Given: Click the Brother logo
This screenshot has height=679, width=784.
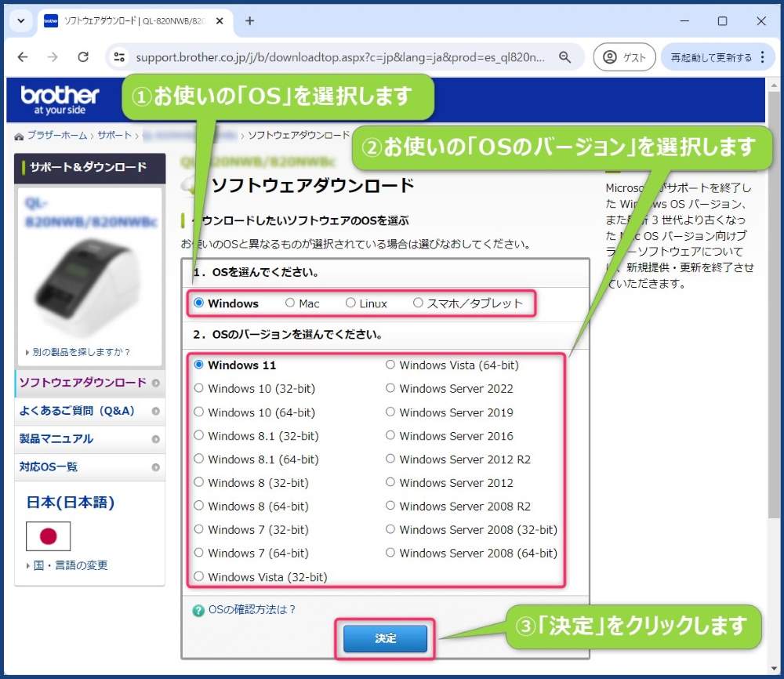Looking at the screenshot, I should 60,100.
